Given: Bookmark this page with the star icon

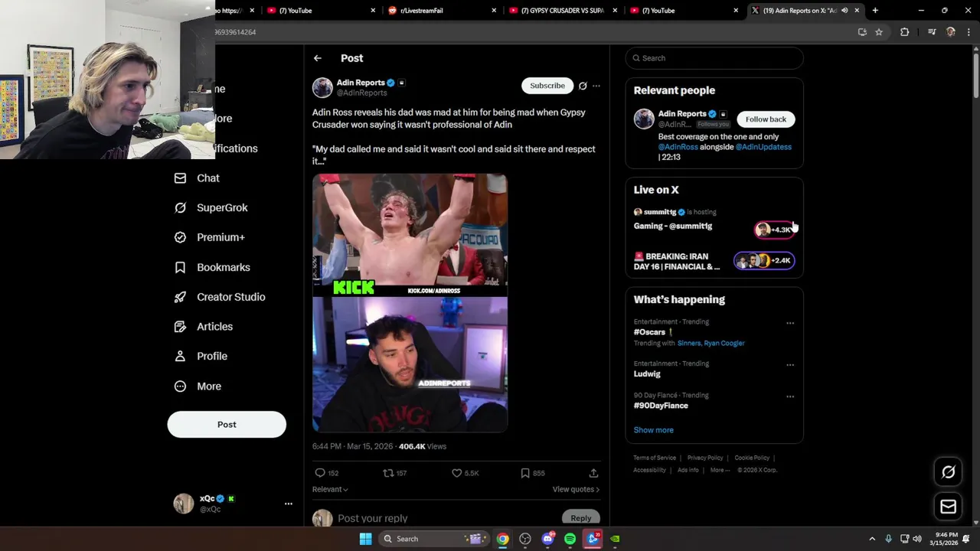Looking at the screenshot, I should [x=879, y=32].
